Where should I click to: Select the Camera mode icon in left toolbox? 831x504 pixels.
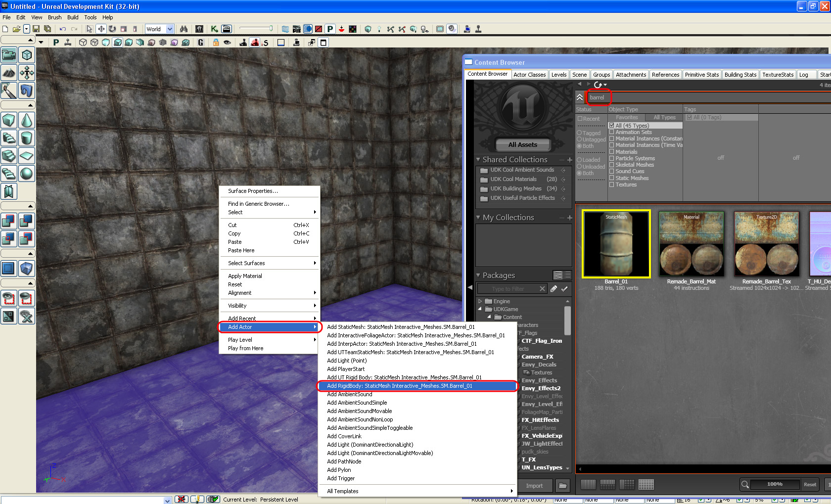pos(9,55)
